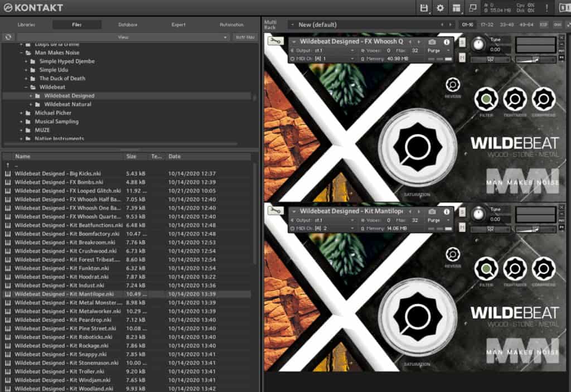Click the Instr Nav button

point(245,37)
